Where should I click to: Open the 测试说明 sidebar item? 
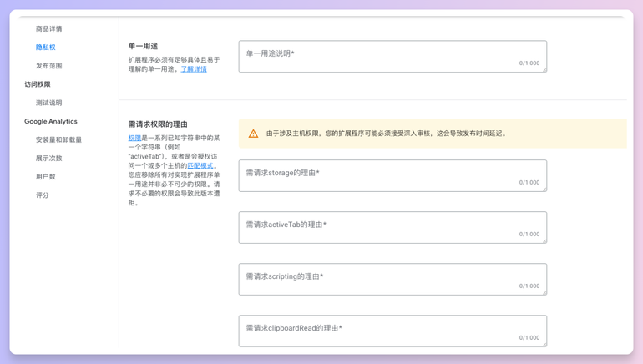point(48,103)
